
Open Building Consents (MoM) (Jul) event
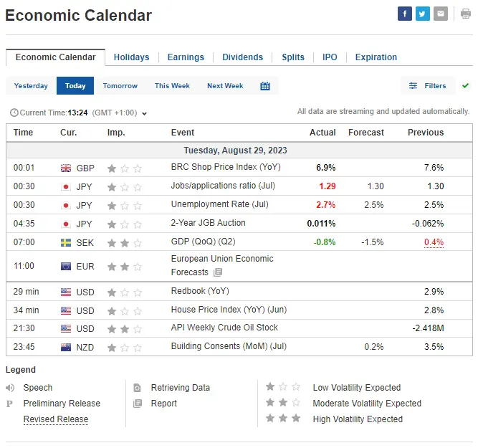[229, 345]
